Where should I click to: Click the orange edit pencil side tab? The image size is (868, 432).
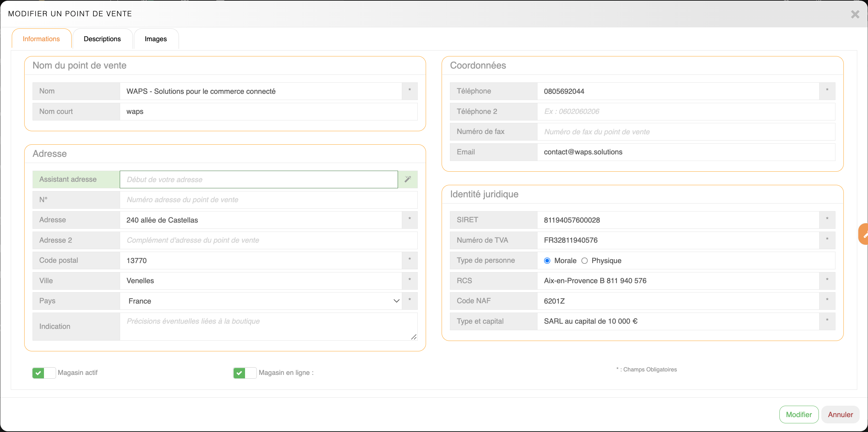pyautogui.click(x=864, y=234)
